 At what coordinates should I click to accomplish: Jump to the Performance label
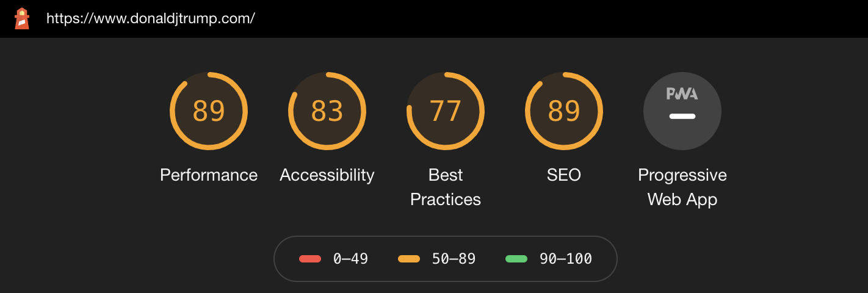click(x=209, y=175)
